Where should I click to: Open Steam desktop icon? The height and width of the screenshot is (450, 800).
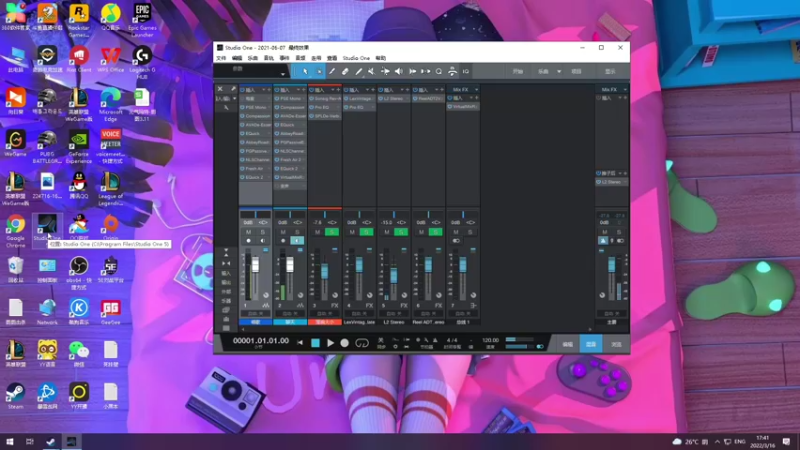coord(15,395)
